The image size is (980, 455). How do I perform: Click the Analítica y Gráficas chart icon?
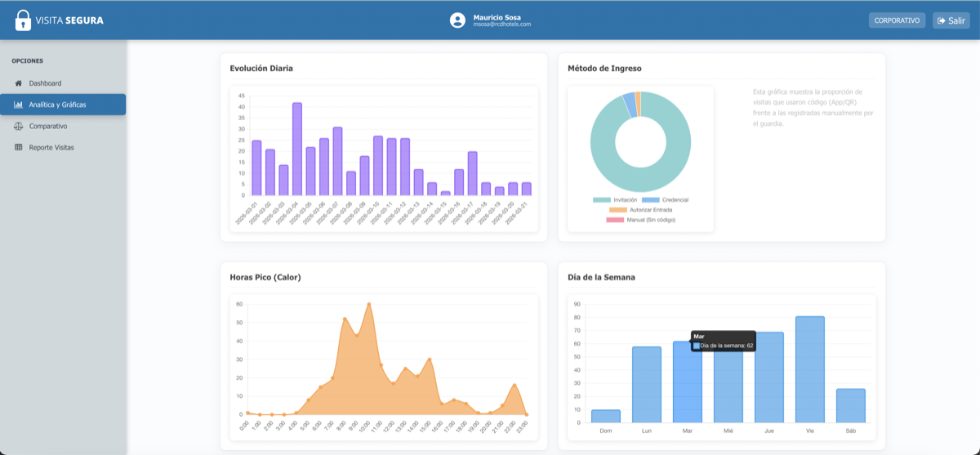coord(19,105)
